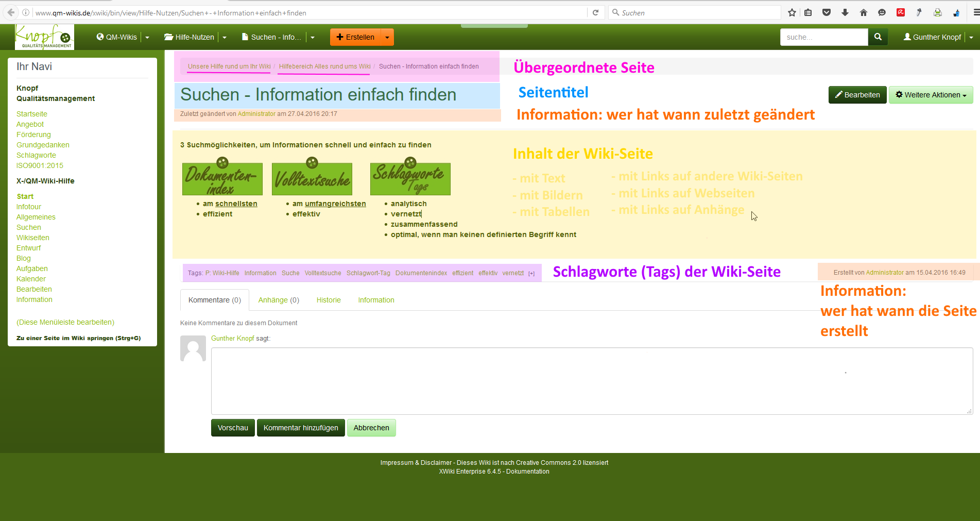980x521 pixels.
Task: Click into the comment text area
Action: click(591, 381)
